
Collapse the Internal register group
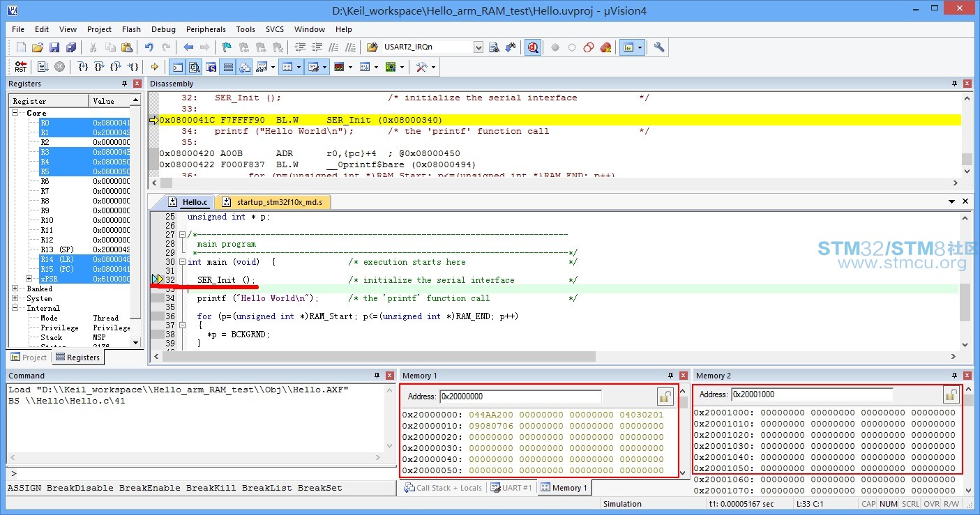click(15, 308)
